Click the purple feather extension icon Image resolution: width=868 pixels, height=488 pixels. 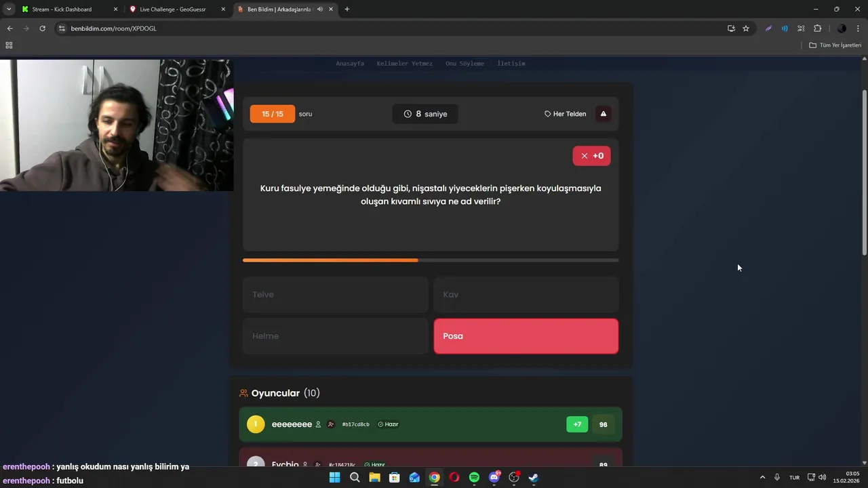click(768, 28)
